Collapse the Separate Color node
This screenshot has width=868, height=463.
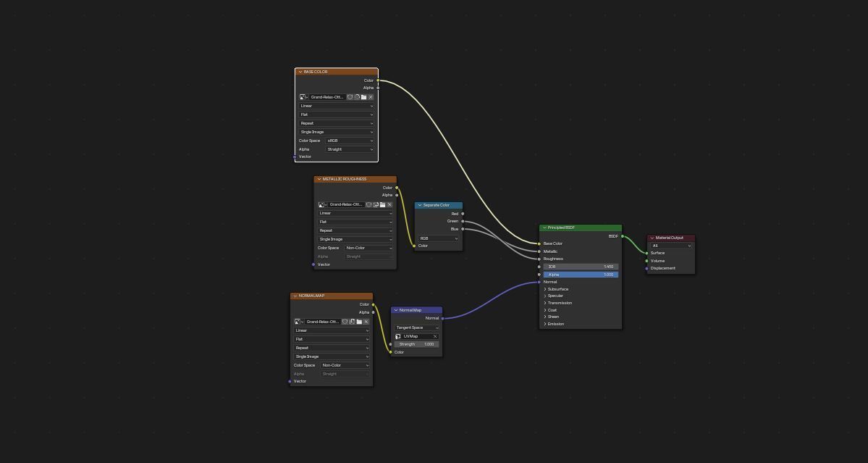click(420, 205)
